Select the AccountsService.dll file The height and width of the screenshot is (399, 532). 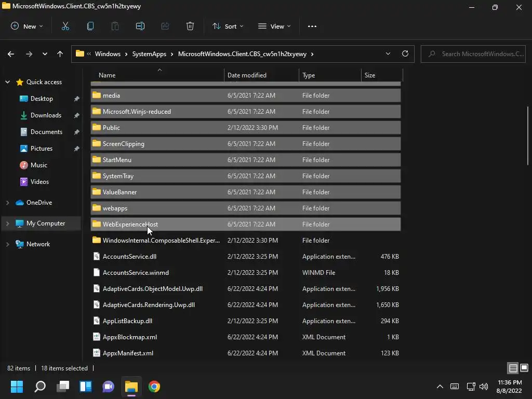[246, 257]
